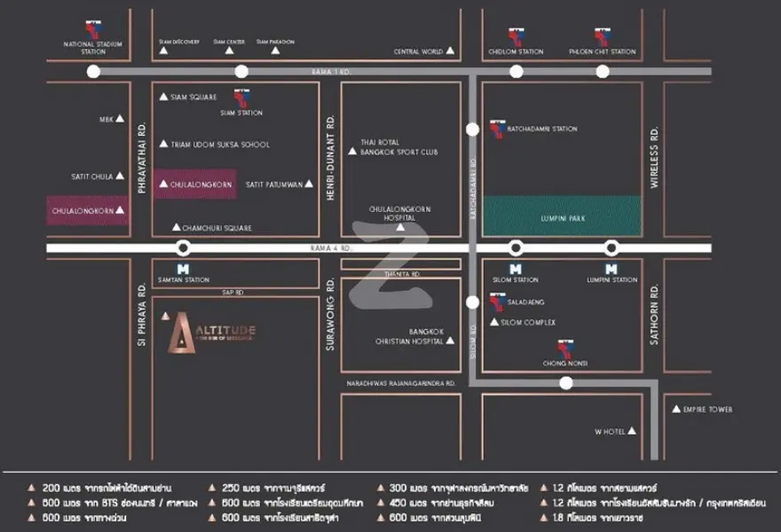Click the legend entry starting with 200
Viewport: 781px width, 532px height.
(x=99, y=489)
